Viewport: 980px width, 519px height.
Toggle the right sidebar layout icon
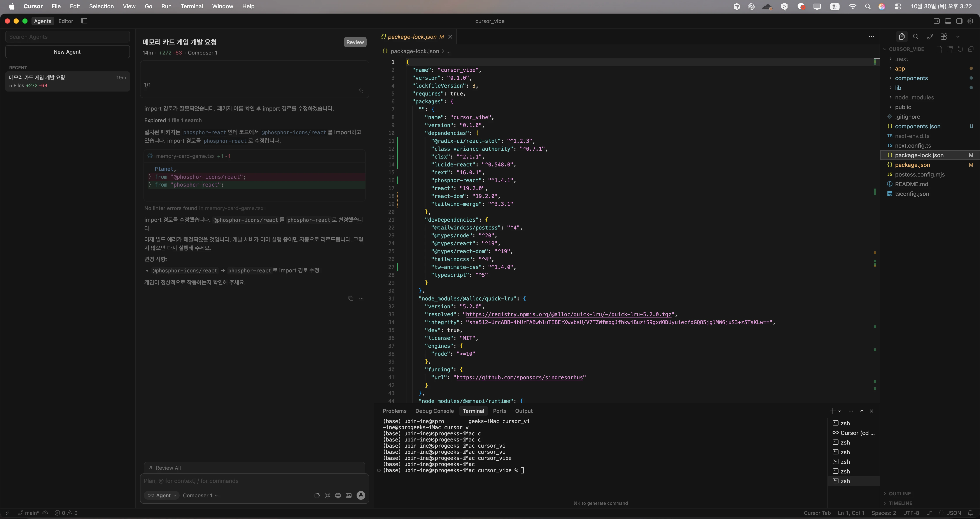click(959, 21)
